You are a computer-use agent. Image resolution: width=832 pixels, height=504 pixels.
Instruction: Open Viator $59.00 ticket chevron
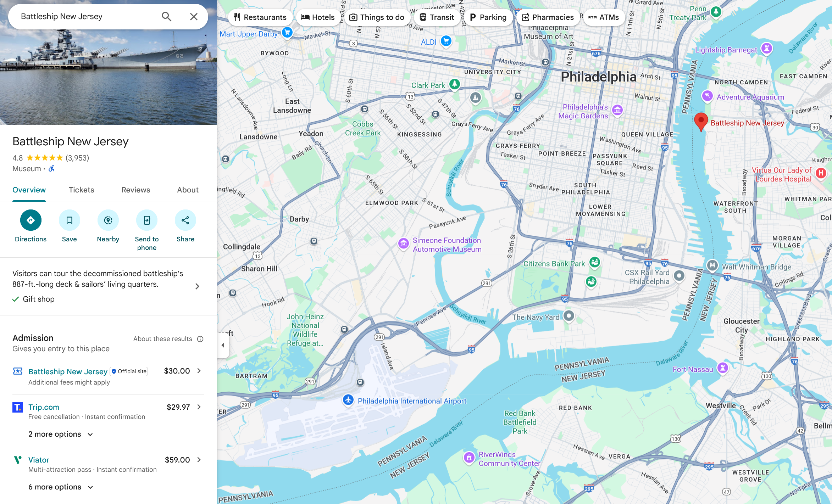(x=199, y=460)
